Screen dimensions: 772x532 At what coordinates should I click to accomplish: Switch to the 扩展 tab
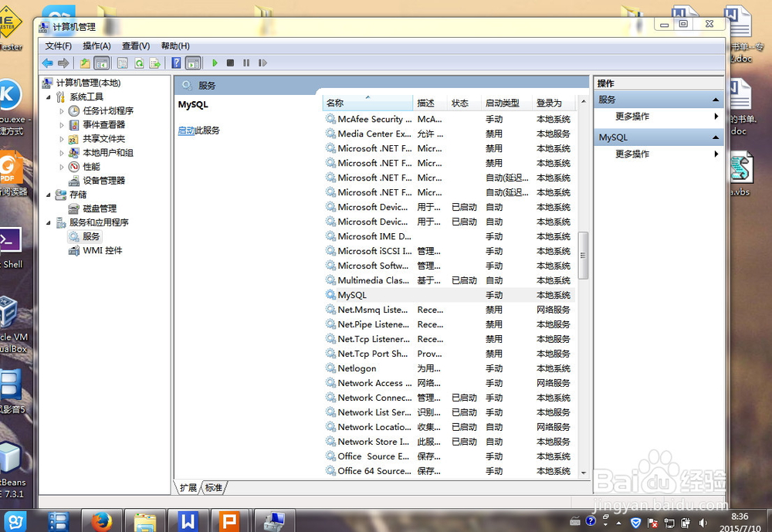188,488
